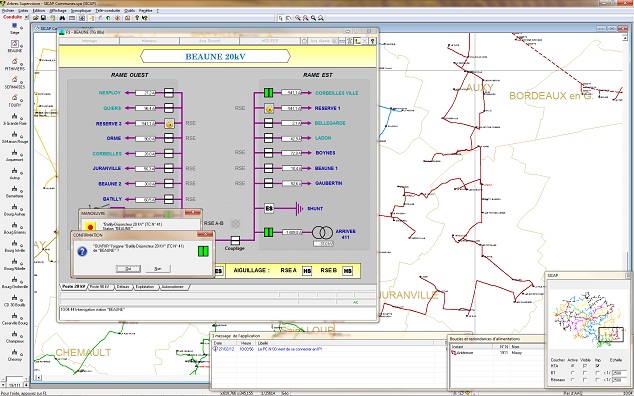Click the save disk toolbar icon

pos(43,18)
